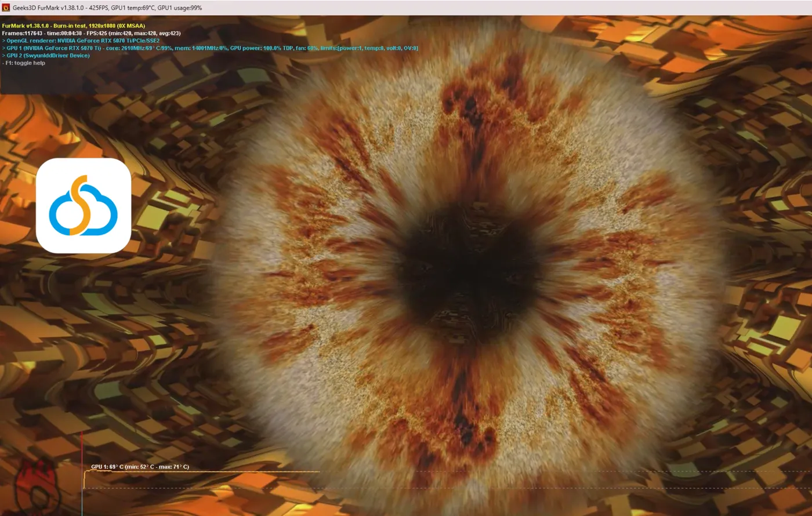812x516 pixels.
Task: Click the yellow Burn-in test header line
Action: coord(74,26)
